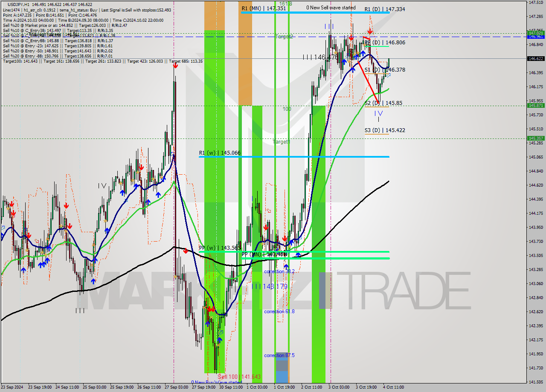Click the 'correction 87.5' Fibonacci label
The image size is (546, 392).
click(x=279, y=355)
